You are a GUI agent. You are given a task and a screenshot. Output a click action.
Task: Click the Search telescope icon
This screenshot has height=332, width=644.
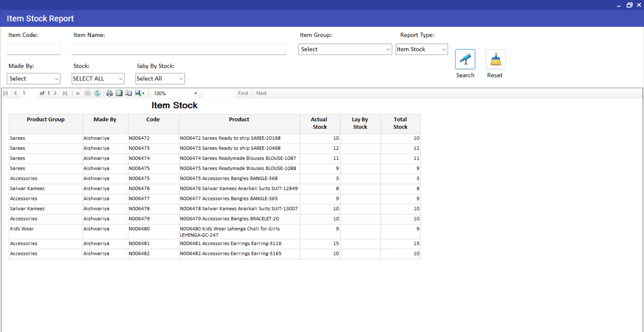tap(465, 59)
